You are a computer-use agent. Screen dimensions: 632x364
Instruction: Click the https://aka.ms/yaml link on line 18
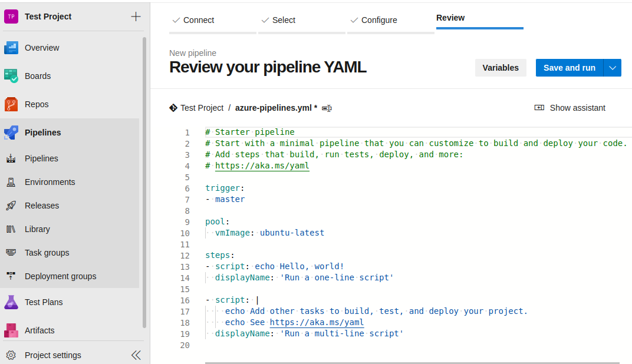317,322
